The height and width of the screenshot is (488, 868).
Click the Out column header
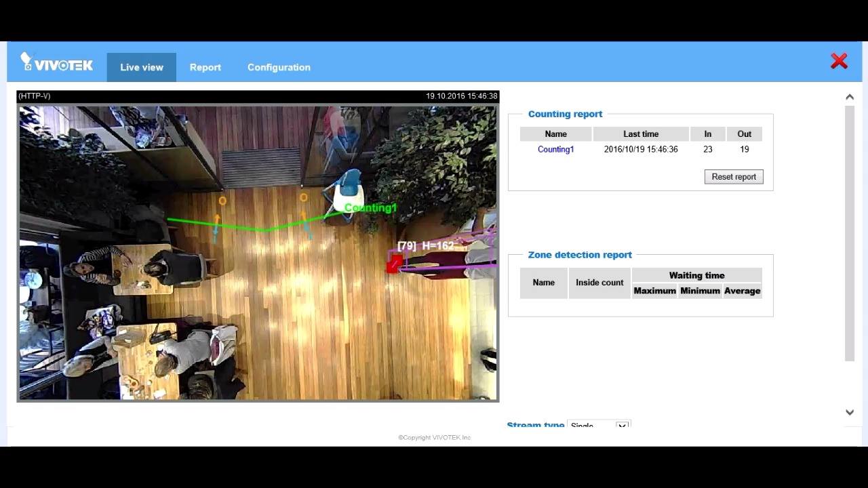tap(745, 134)
